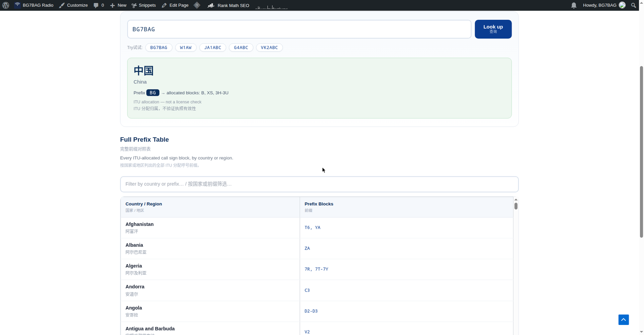
Task: Try the G4ABC example chip
Action: click(241, 48)
